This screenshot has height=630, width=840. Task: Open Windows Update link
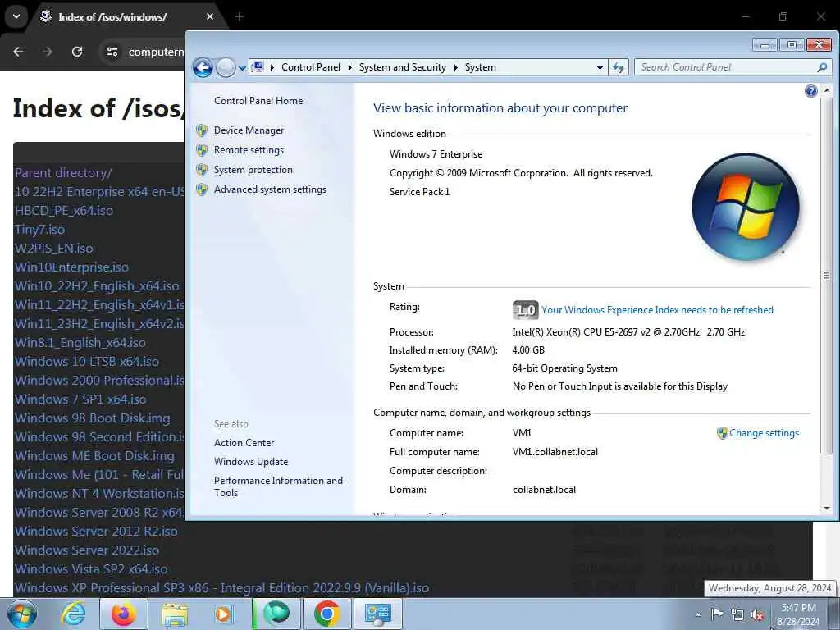[x=251, y=462]
